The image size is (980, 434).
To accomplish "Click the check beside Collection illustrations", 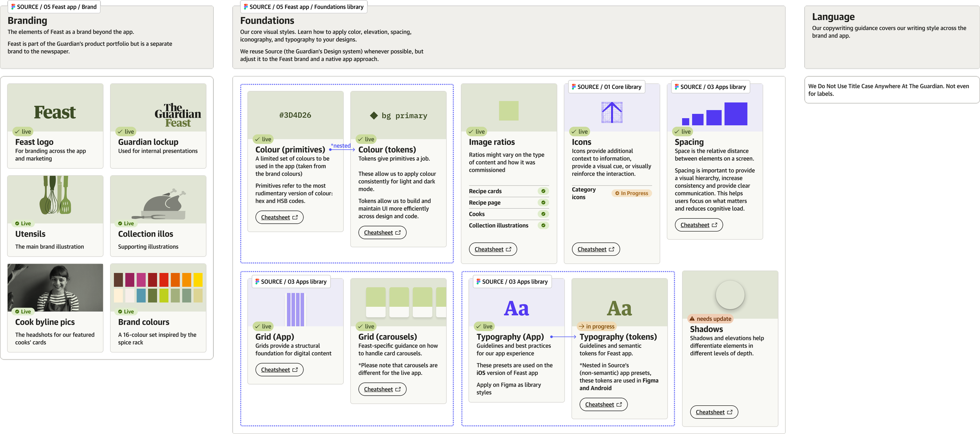I will 543,225.
